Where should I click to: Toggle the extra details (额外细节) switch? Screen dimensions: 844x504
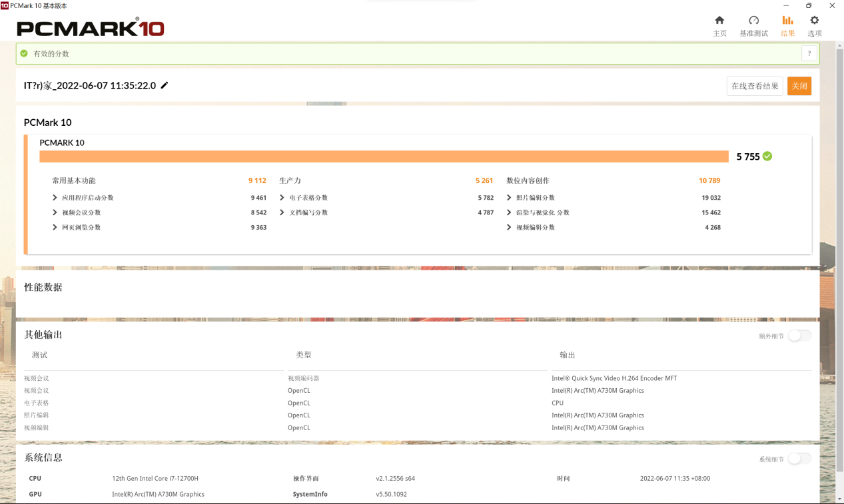[x=799, y=336]
